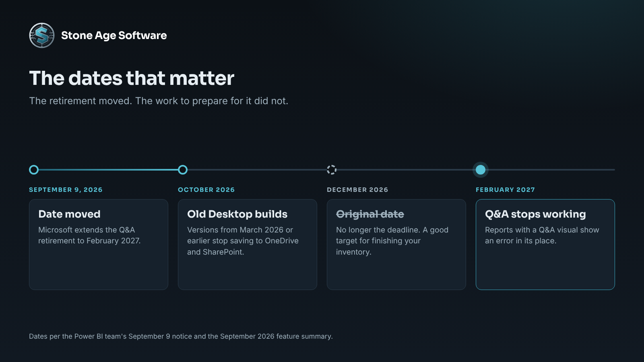The image size is (644, 362).
Task: Open the highlighted 'Q&A stops working' card
Action: (545, 245)
